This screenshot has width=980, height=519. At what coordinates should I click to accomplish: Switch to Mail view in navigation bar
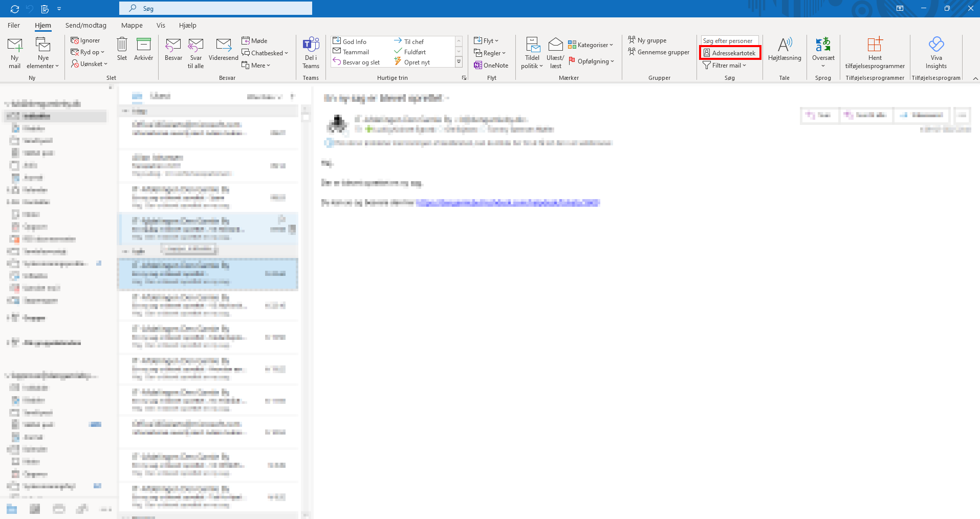[x=12, y=509]
